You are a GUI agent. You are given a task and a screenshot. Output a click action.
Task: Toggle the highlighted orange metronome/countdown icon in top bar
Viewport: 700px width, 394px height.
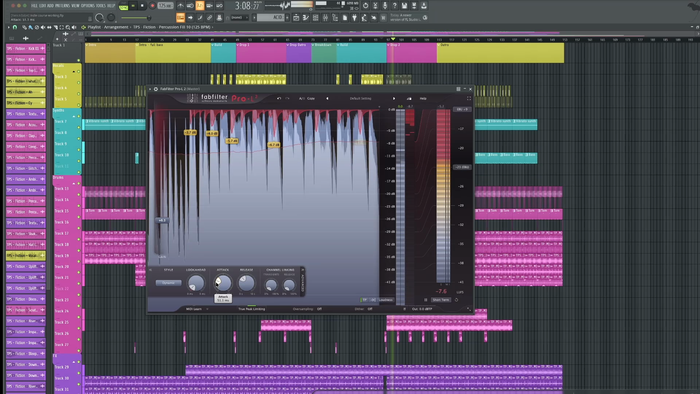(200, 6)
